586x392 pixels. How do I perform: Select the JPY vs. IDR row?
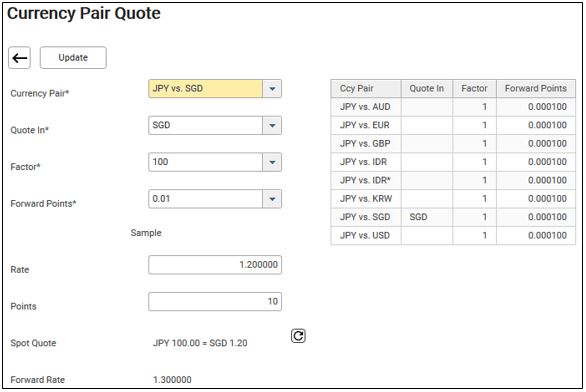click(453, 162)
